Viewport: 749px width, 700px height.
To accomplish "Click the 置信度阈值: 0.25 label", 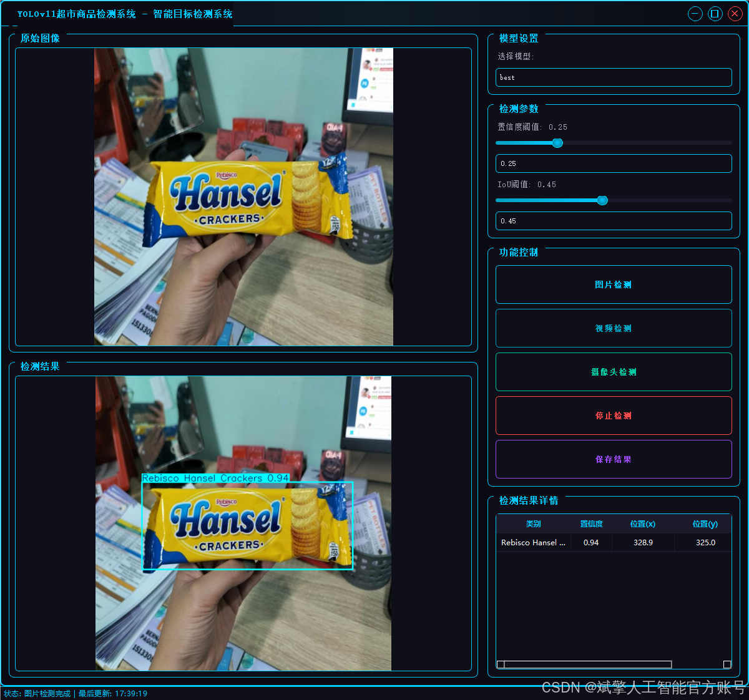I will click(x=532, y=127).
